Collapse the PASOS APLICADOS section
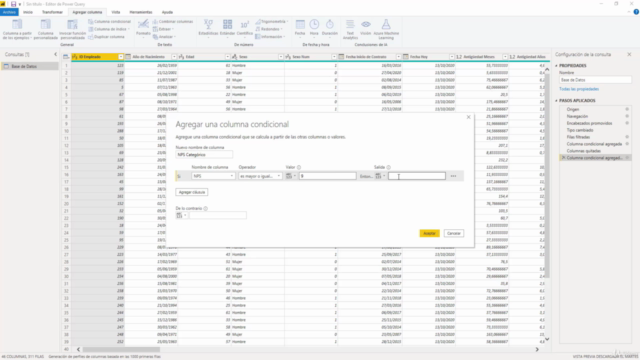The height and width of the screenshot is (360, 640). 556,101
